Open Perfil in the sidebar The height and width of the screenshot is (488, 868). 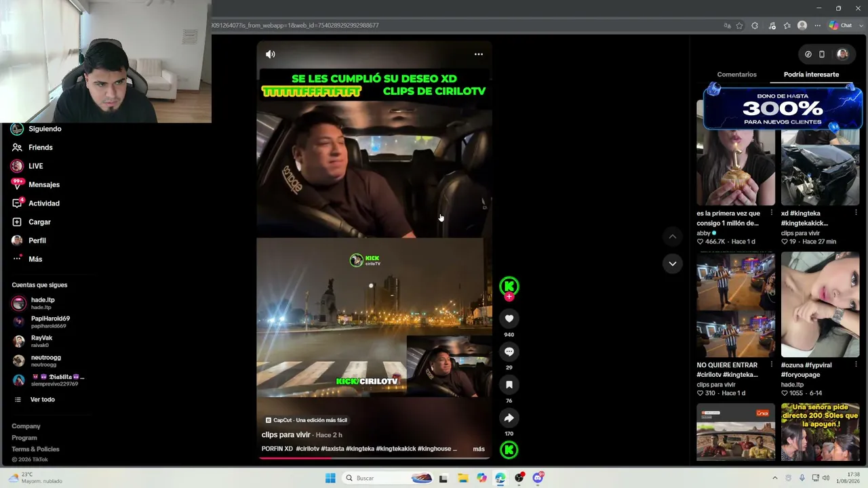click(x=37, y=241)
